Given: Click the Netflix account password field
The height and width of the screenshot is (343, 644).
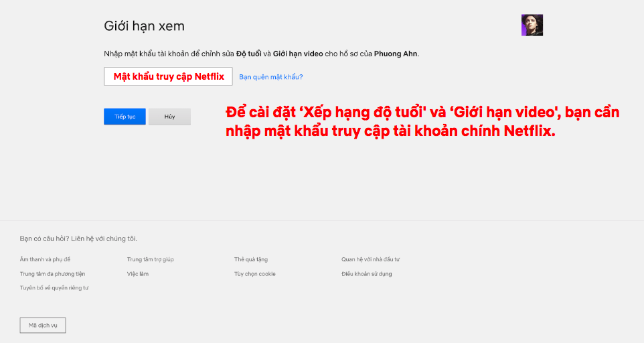Looking at the screenshot, I should tap(168, 76).
